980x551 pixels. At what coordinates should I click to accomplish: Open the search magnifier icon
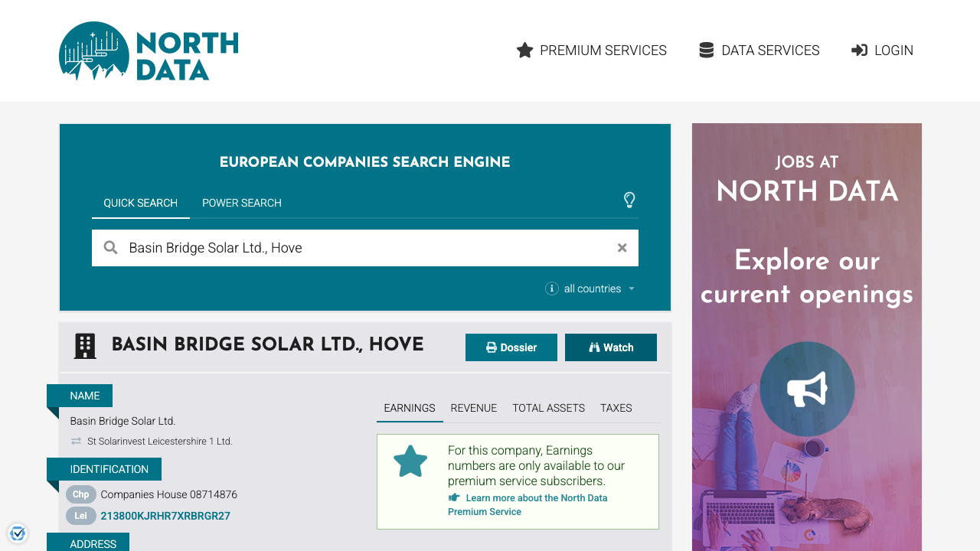pos(110,247)
